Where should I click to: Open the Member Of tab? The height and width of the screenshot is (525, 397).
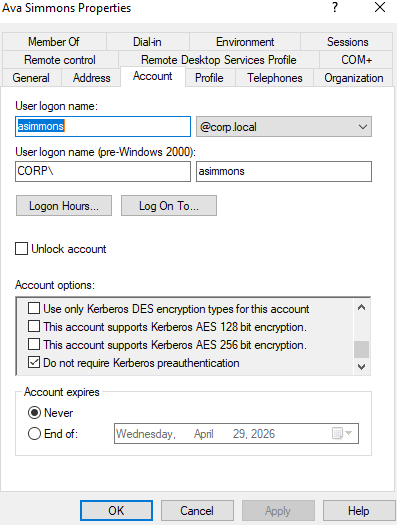(54, 42)
